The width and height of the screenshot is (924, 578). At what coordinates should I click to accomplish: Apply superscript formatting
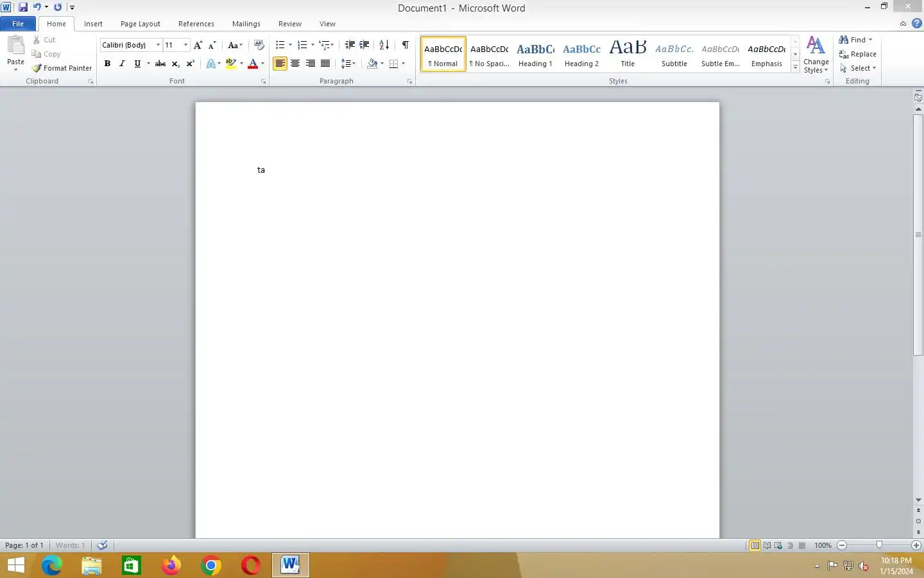(x=190, y=64)
